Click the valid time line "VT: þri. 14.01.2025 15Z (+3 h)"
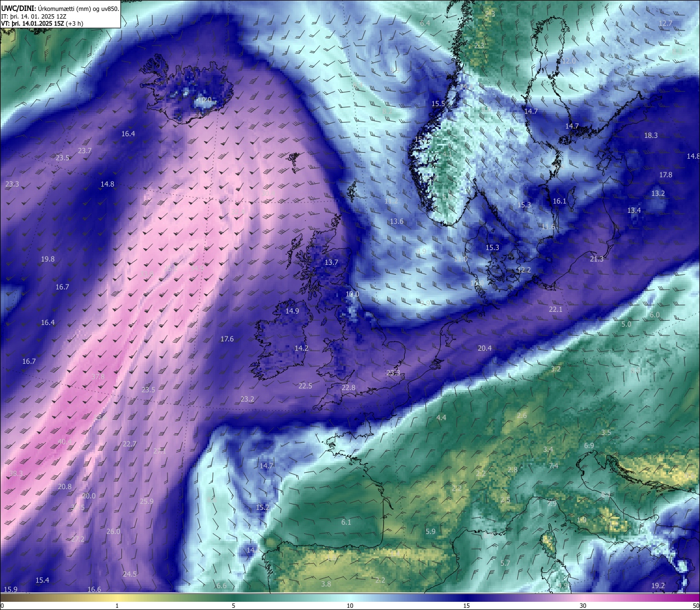 tap(42, 24)
